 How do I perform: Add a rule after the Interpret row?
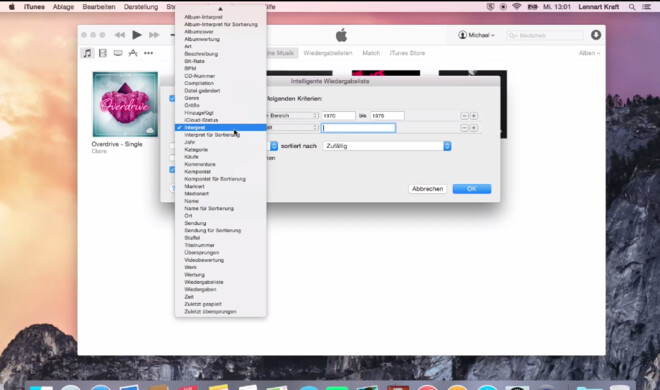[x=474, y=128]
